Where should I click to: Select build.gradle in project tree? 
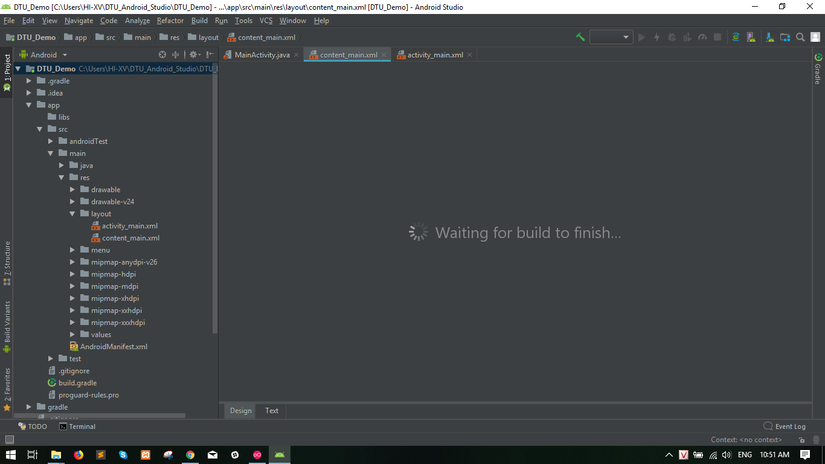coord(72,383)
